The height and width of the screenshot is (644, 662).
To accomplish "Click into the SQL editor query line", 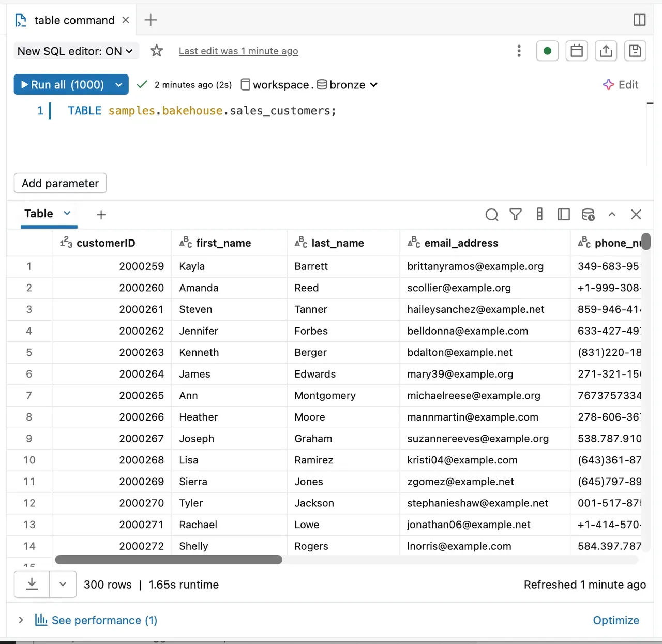I will pyautogui.click(x=202, y=111).
